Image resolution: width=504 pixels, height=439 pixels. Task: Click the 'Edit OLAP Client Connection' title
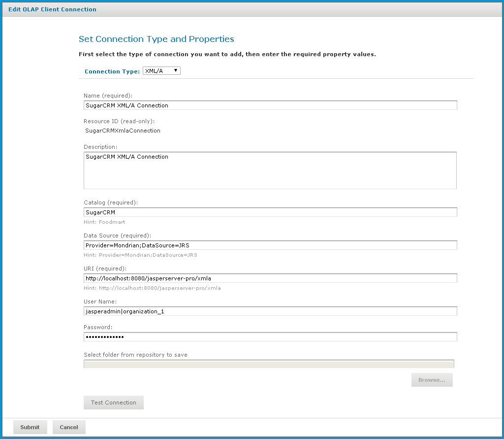52,9
